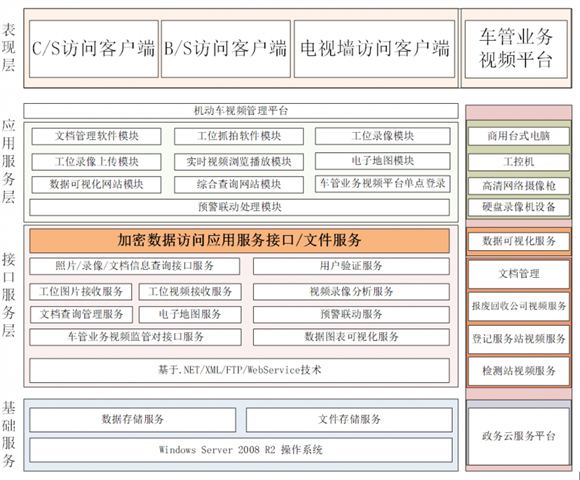Select the 工位抓拍软件模块 box

[x=239, y=136]
